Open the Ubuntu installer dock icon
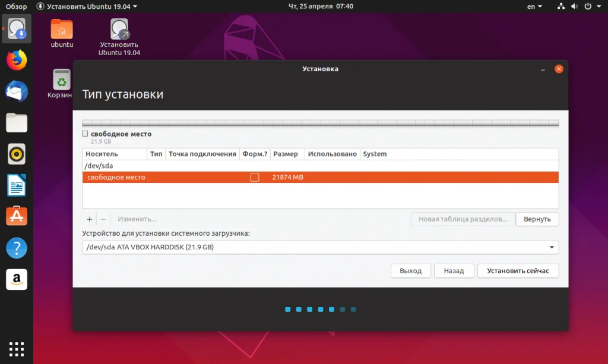The height and width of the screenshot is (364, 608). (17, 29)
